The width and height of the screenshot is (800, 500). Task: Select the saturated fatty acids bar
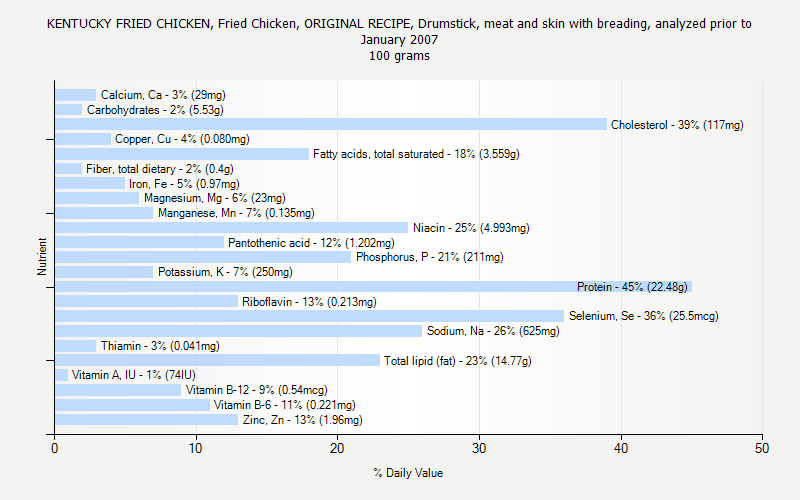click(182, 154)
